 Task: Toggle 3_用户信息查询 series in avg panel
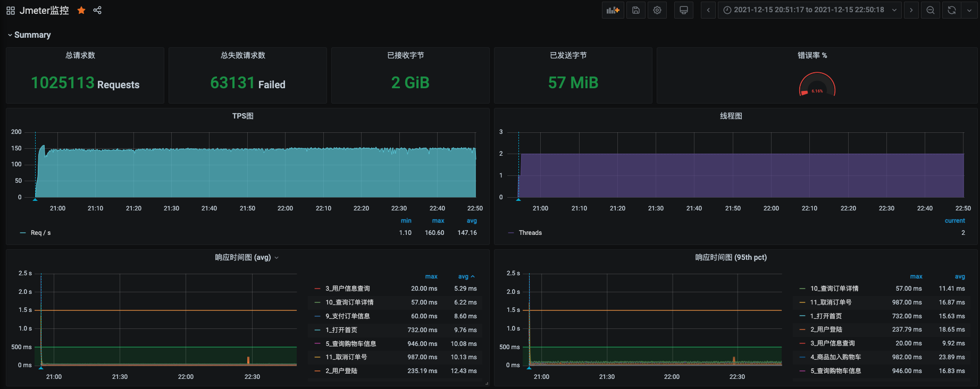tap(348, 289)
